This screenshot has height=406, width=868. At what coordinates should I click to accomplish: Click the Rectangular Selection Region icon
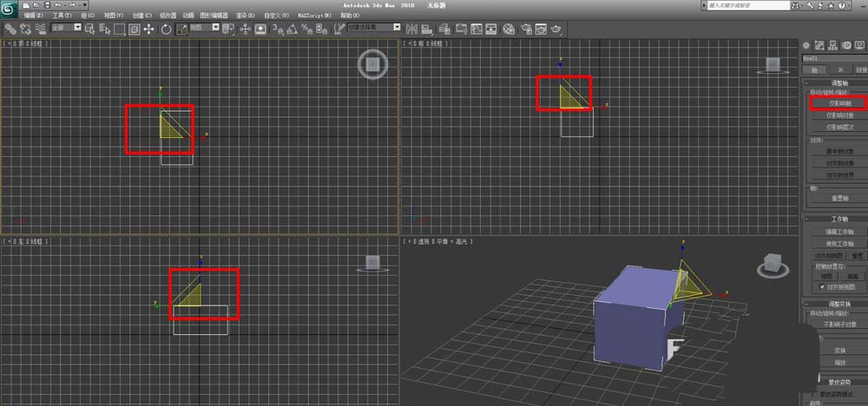point(119,29)
